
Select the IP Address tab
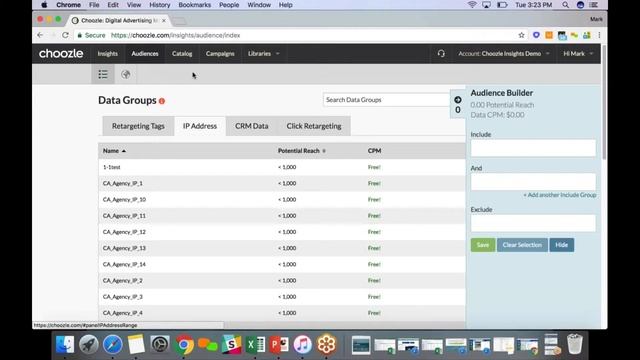(x=200, y=126)
